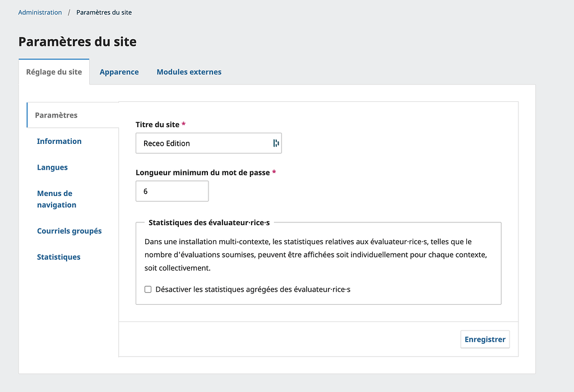Image resolution: width=574 pixels, height=392 pixels.
Task: Toggle Désactiver les statistiques agrégées checkbox
Action: (x=148, y=290)
